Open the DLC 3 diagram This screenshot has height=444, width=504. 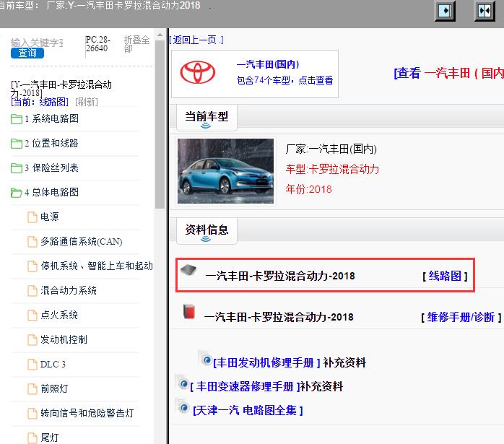53,365
